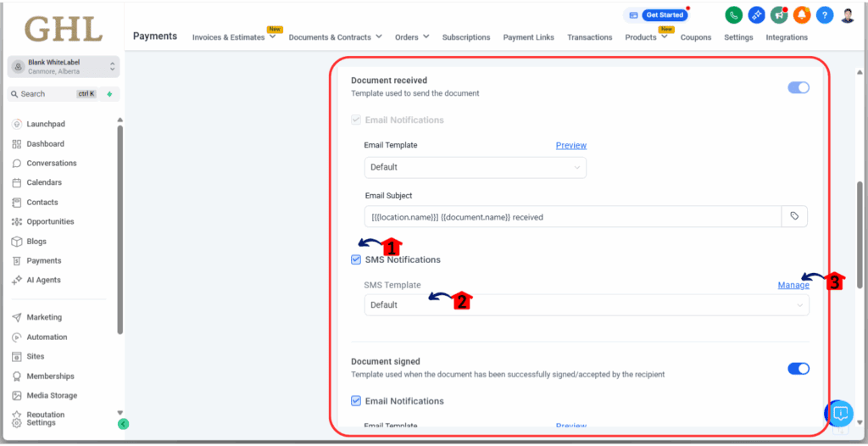Click the Launchpad rocket icon
Image resolution: width=868 pixels, height=446 pixels.
tap(17, 124)
